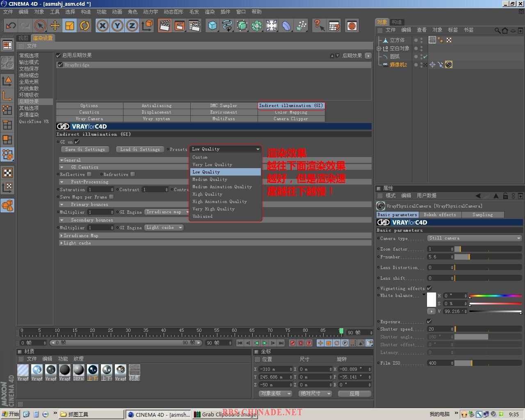Click the deformer bend icon
The width and height of the screenshot is (525, 420).
pyautogui.click(x=286, y=26)
